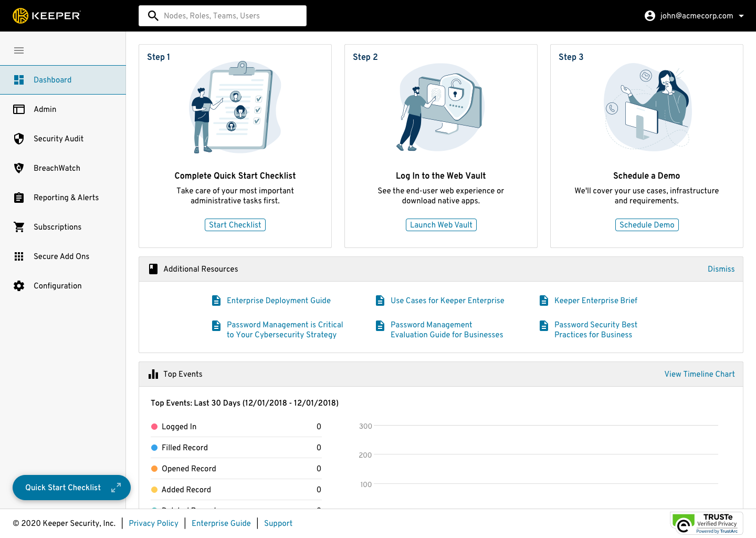Click the Step 3 demo illustration
Viewport: 756px width, 538px height.
pyautogui.click(x=647, y=107)
